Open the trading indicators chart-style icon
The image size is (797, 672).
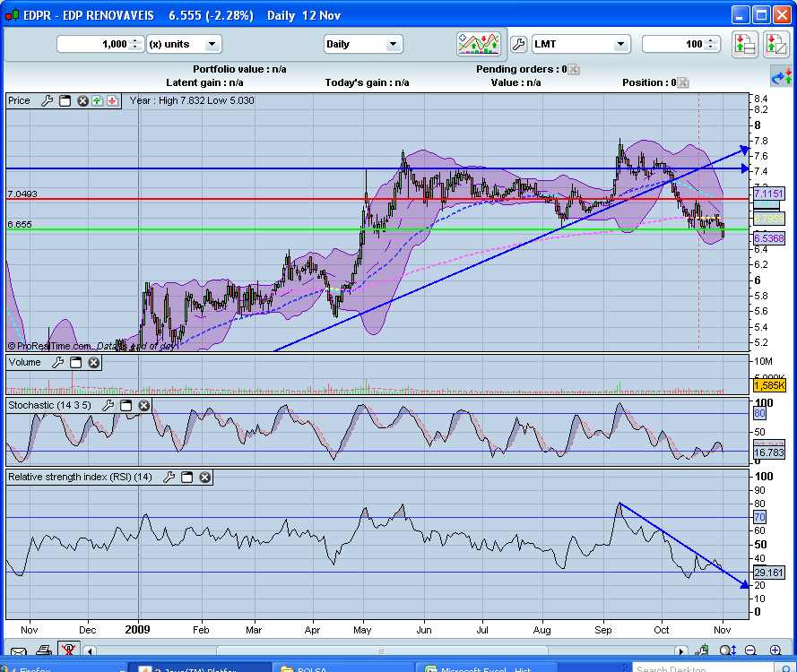pyautogui.click(x=479, y=44)
